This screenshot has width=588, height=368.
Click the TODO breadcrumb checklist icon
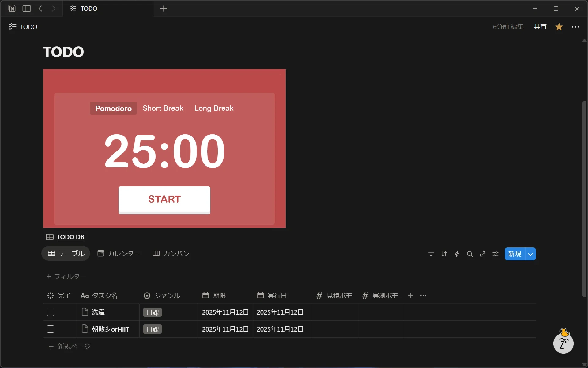(x=13, y=27)
